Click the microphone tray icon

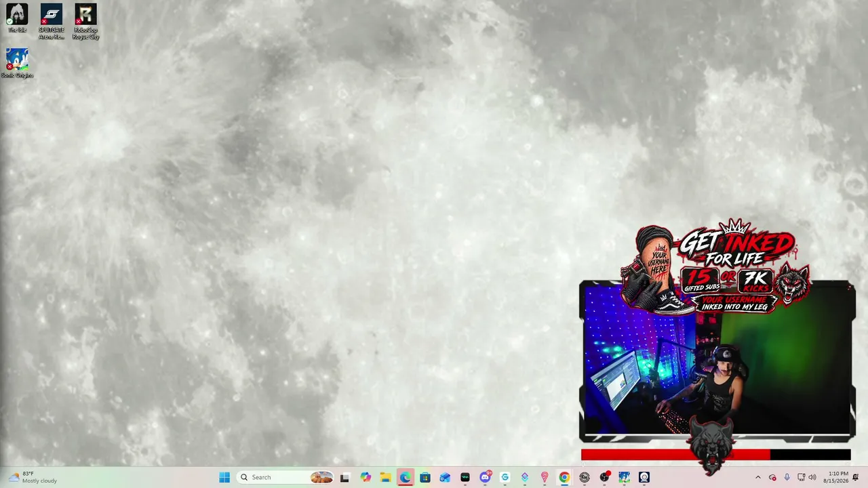tap(787, 477)
